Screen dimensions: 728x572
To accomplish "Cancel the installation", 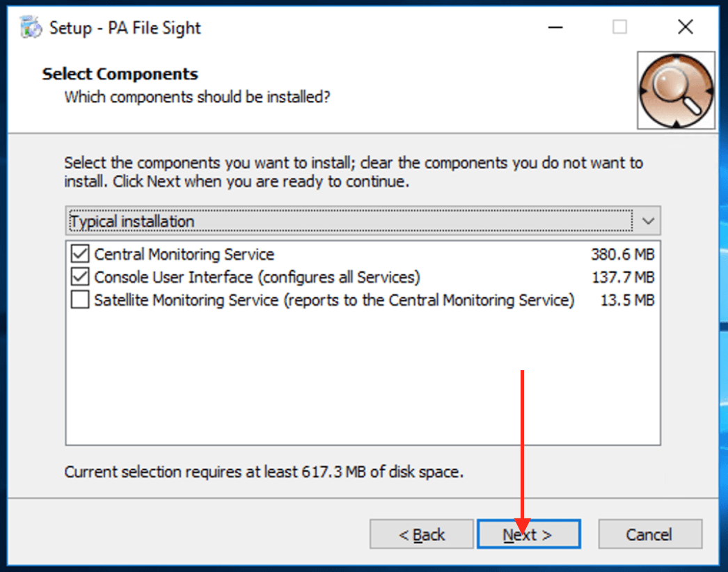I will point(649,534).
